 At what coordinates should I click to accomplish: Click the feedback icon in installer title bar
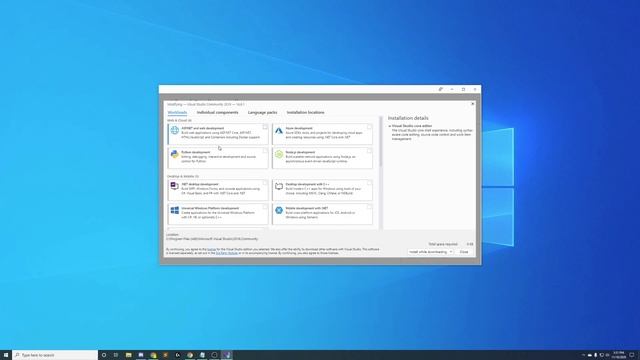(440, 89)
